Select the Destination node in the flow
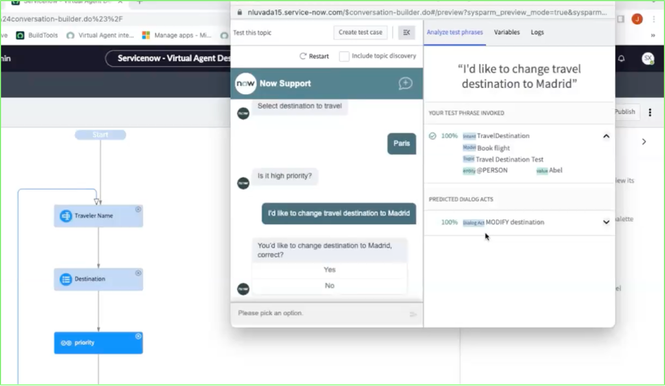Image resolution: width=665 pixels, height=386 pixels. click(x=98, y=280)
